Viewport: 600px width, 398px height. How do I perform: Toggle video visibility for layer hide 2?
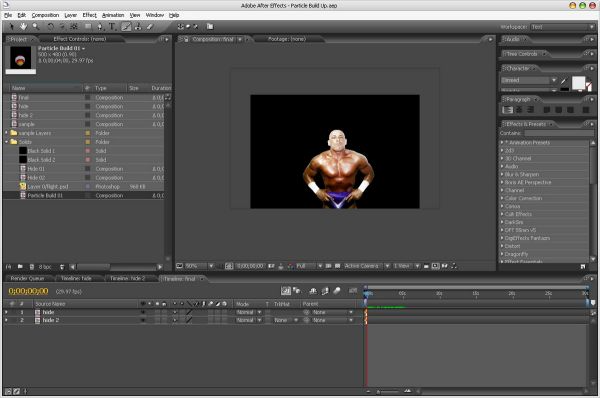pos(143,320)
